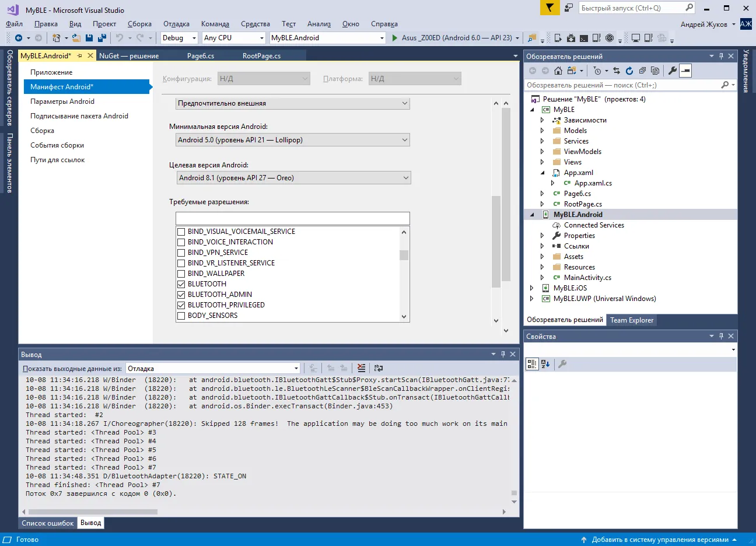Image resolution: width=756 pixels, height=546 pixels.
Task: Uncheck the BLUETOOTH_ADMIN permission
Action: [x=181, y=295]
